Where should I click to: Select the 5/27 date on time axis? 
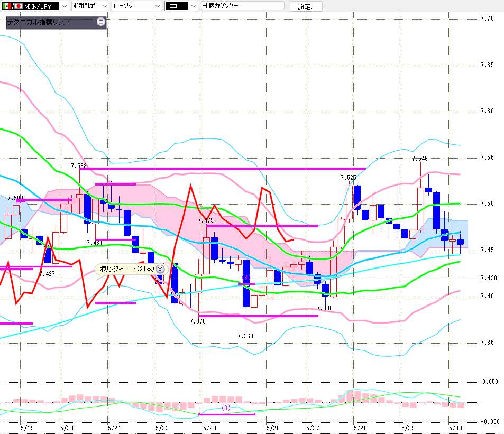click(x=313, y=428)
